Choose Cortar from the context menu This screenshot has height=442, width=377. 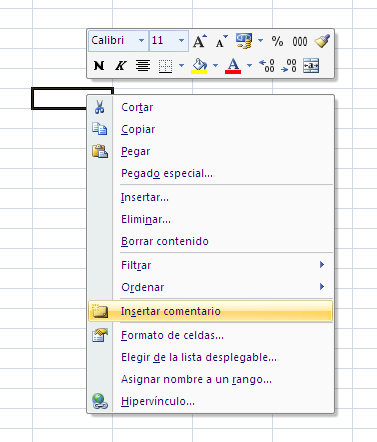(211, 107)
